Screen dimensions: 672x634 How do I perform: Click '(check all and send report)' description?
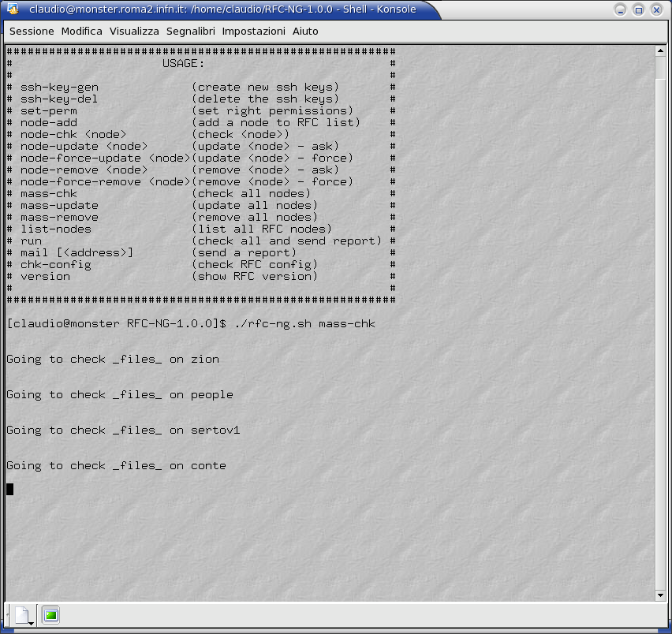[x=287, y=241]
